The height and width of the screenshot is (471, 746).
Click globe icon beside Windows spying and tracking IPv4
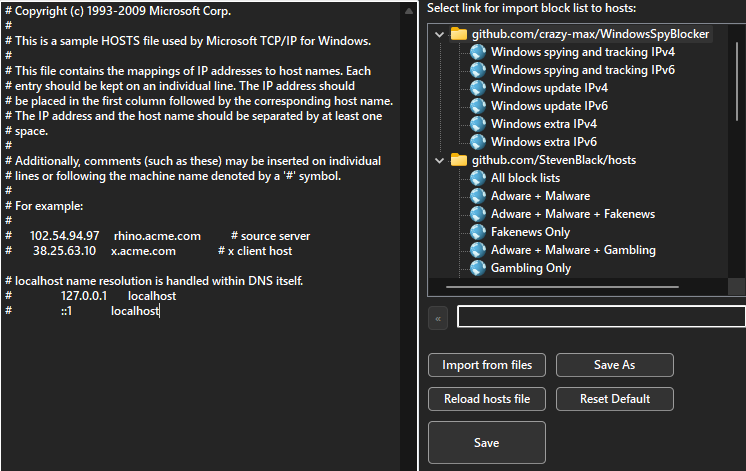pos(478,52)
